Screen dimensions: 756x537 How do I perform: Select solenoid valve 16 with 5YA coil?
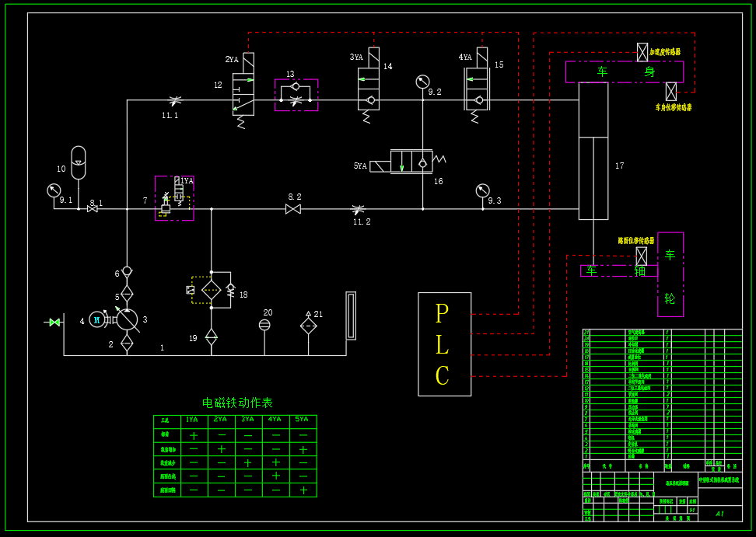pos(408,162)
